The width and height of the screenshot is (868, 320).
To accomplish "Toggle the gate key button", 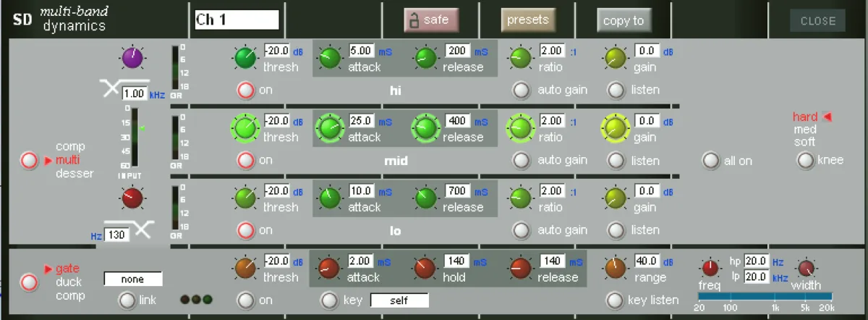I will [330, 300].
